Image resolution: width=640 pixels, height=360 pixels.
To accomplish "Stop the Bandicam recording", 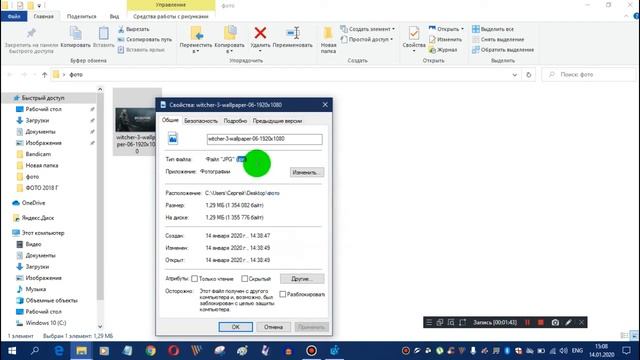I will pyautogui.click(x=540, y=322).
